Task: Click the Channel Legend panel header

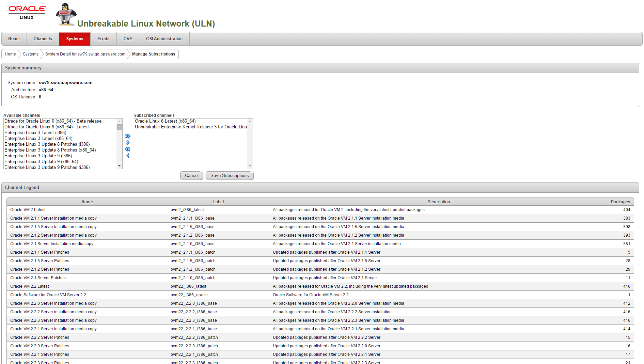Action: 320,188
